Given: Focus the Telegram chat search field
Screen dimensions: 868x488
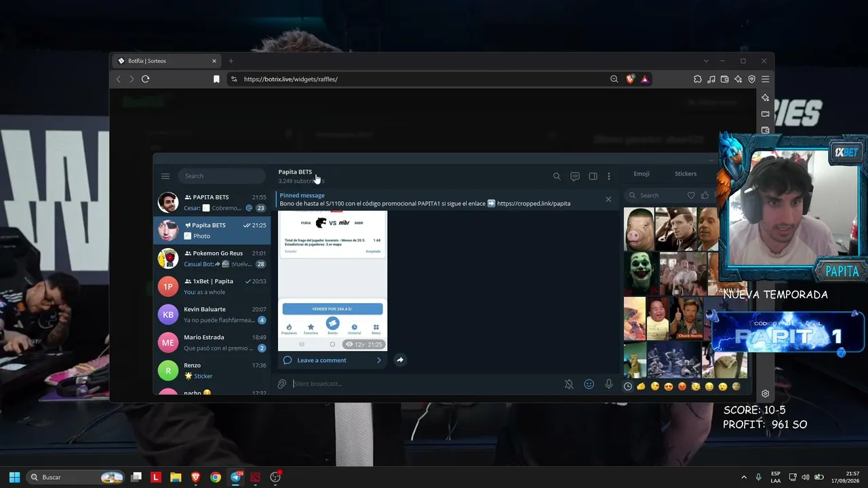Looking at the screenshot, I should 222,176.
